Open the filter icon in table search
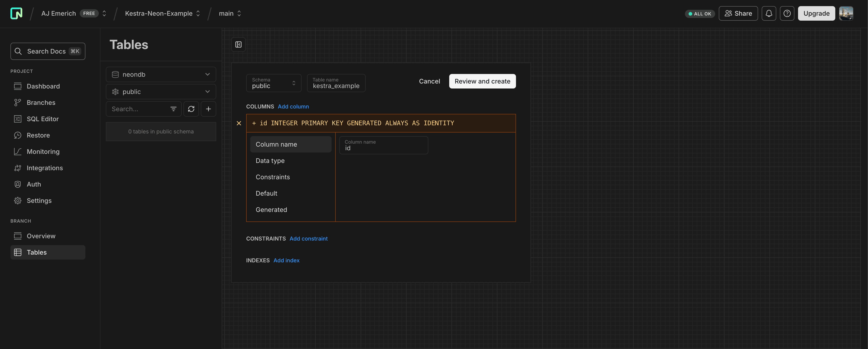Viewport: 868px width, 349px height. 173,109
